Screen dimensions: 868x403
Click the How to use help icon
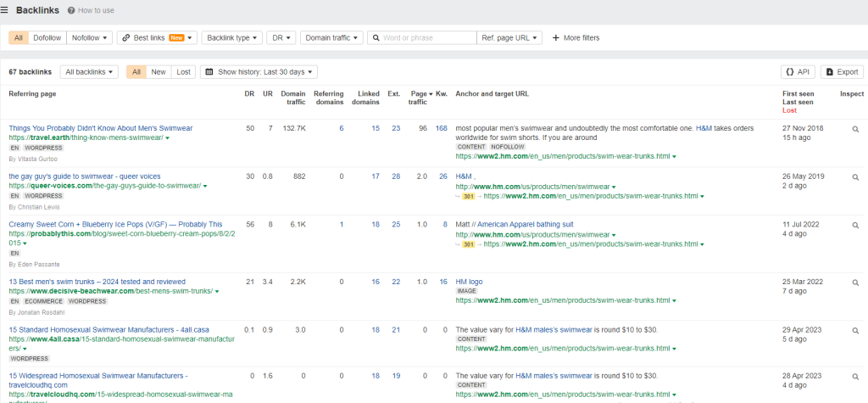click(x=71, y=11)
